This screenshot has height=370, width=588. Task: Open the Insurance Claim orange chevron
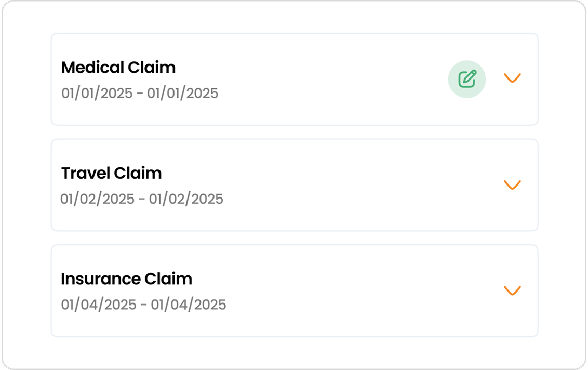pyautogui.click(x=512, y=290)
